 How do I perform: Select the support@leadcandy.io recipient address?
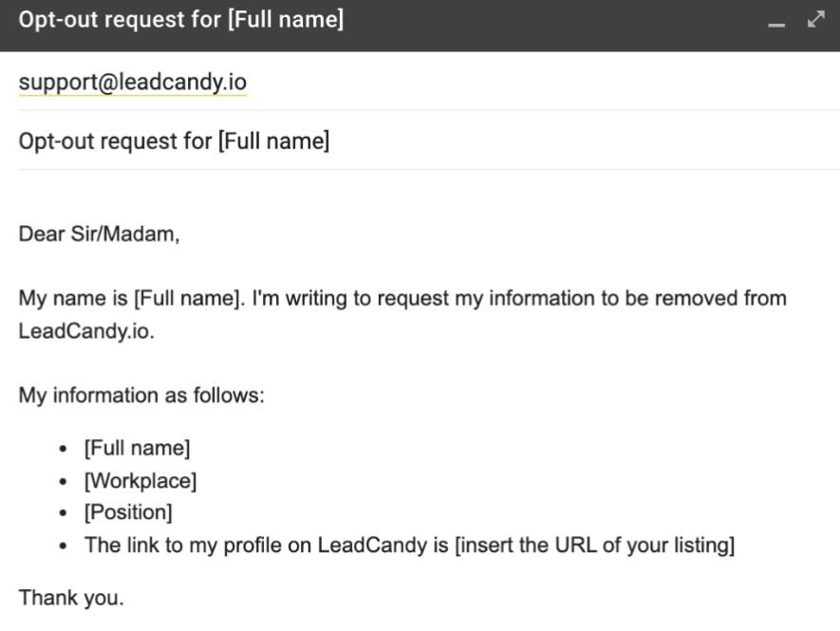click(132, 82)
